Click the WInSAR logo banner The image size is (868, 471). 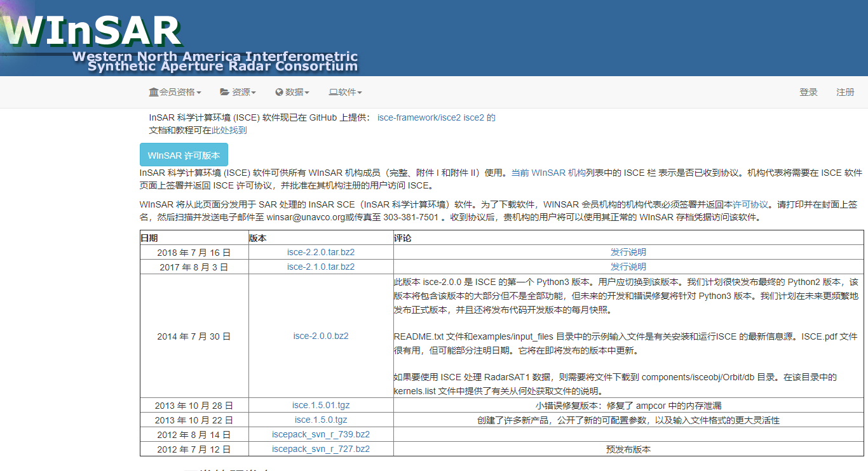click(x=181, y=38)
